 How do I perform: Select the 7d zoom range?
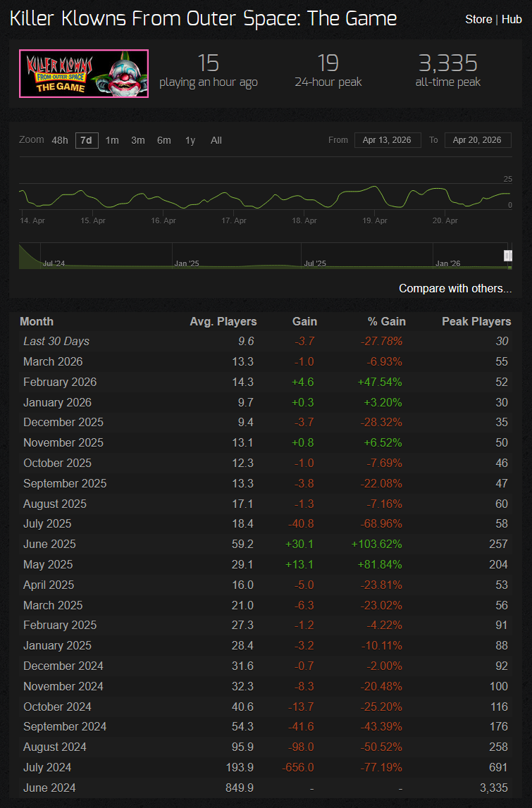tap(87, 140)
